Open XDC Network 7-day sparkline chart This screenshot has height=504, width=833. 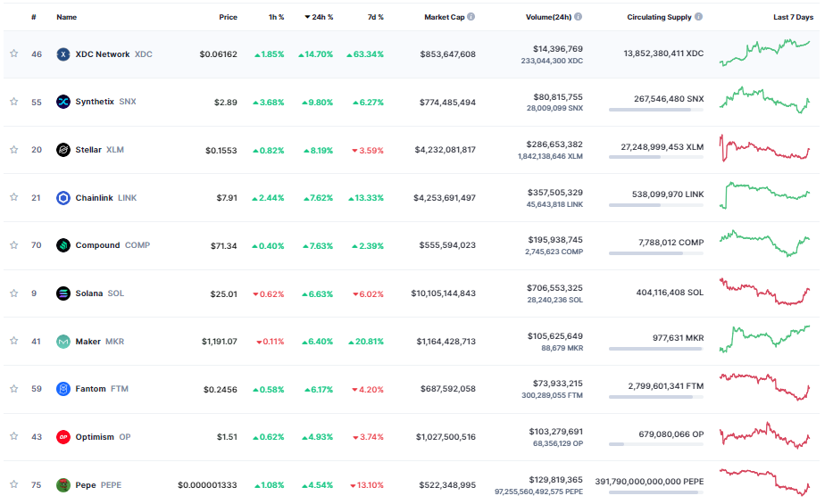coord(765,53)
